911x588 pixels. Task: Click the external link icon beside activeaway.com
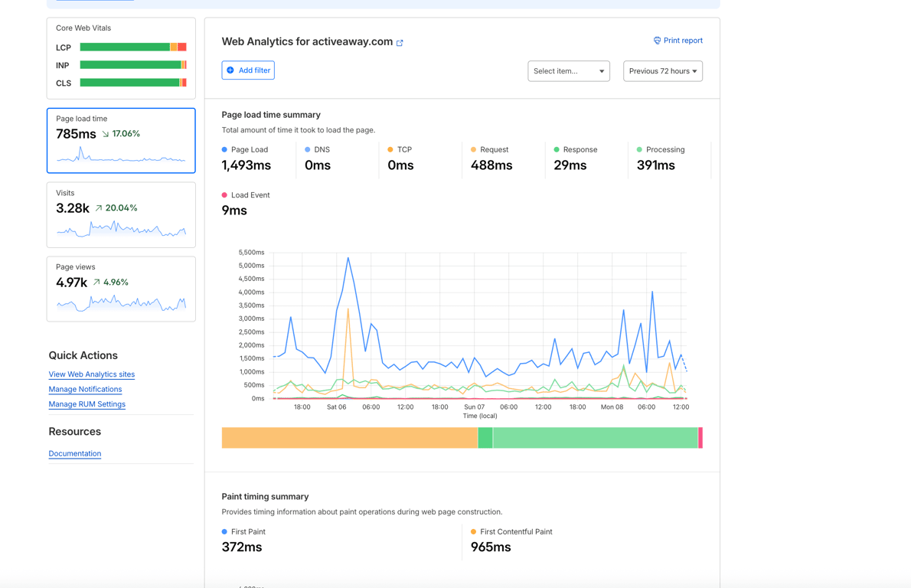tap(400, 43)
